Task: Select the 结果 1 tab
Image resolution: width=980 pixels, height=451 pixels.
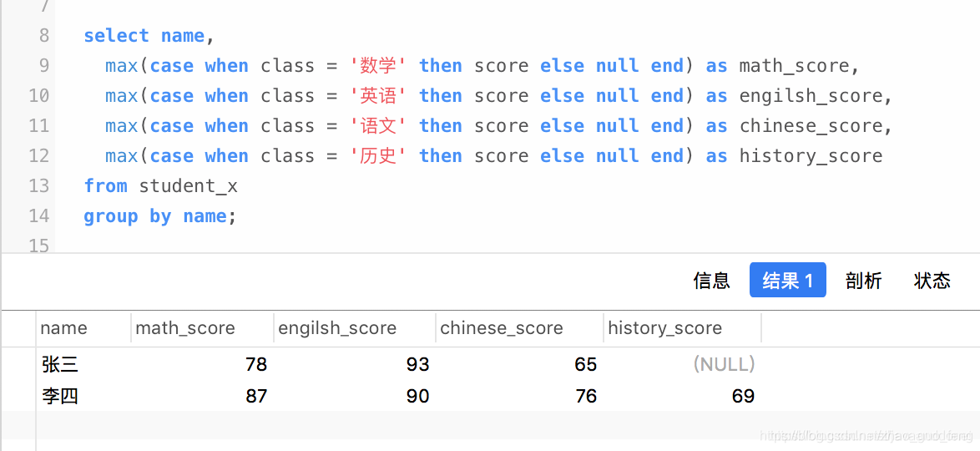Action: click(x=787, y=281)
